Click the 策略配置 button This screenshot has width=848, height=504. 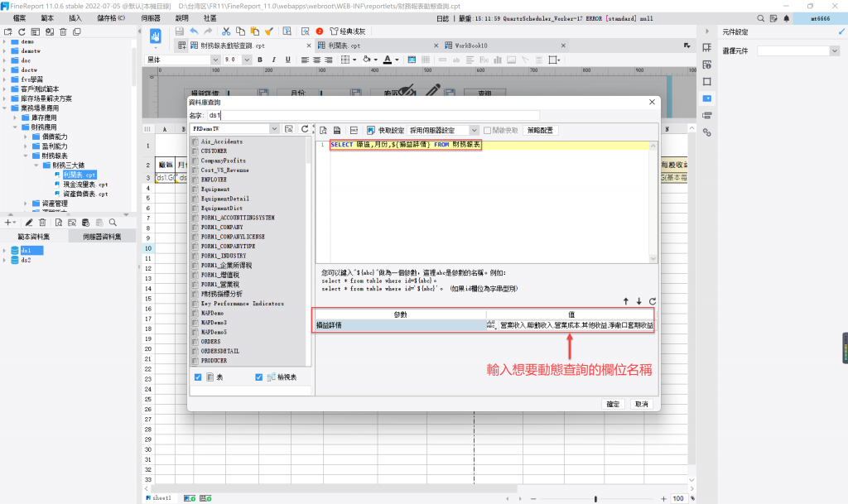(540, 130)
